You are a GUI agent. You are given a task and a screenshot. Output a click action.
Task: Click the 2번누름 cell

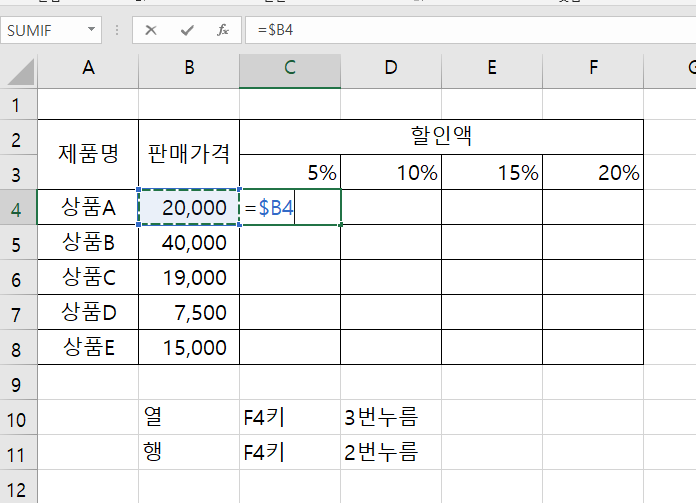391,452
